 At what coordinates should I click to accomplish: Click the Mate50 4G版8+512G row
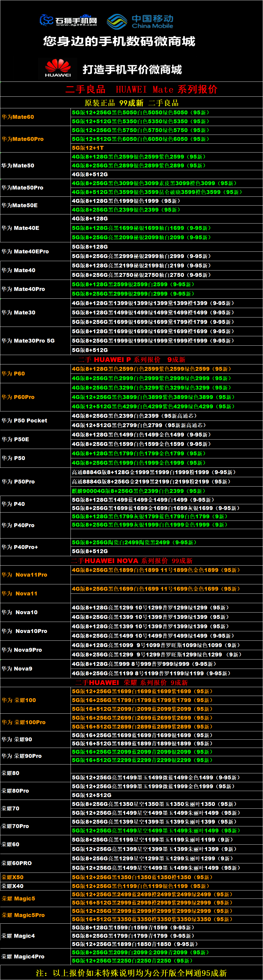[167, 174]
